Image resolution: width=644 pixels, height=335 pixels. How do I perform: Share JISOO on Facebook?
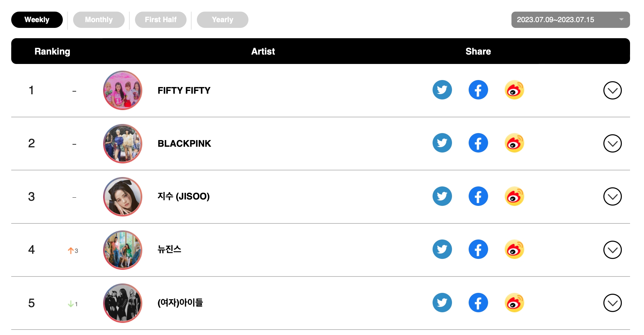click(478, 196)
